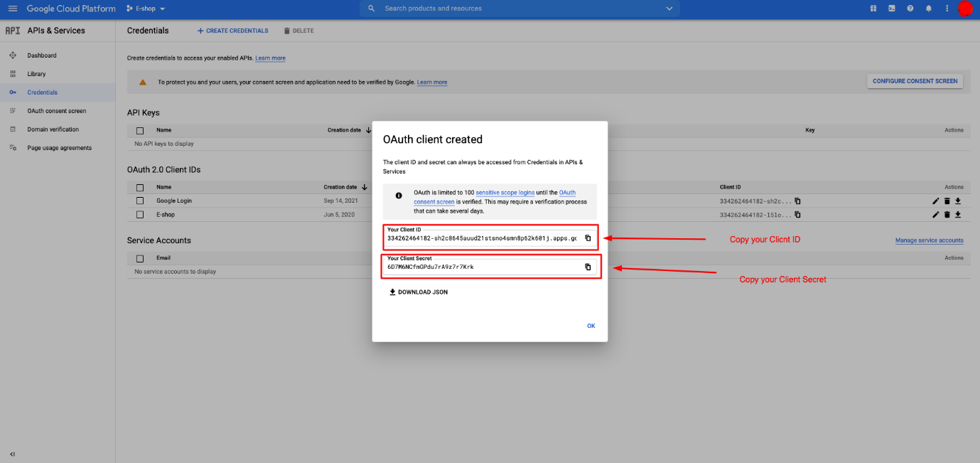Image resolution: width=980 pixels, height=463 pixels.
Task: Open OAuth consent screen link in dialog
Action: [x=495, y=197]
